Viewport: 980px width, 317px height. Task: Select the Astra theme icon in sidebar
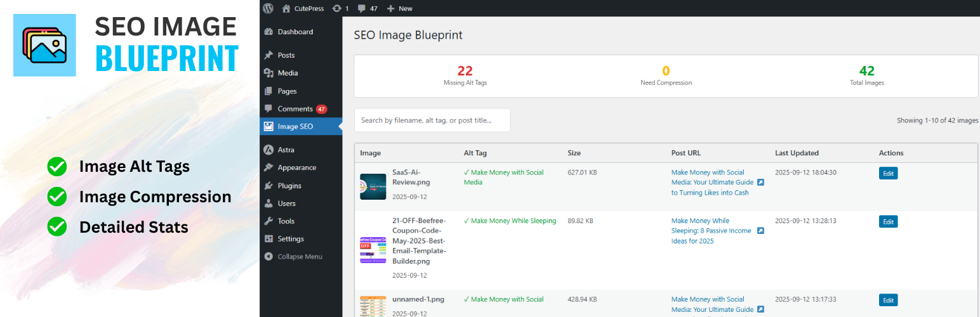[x=269, y=150]
